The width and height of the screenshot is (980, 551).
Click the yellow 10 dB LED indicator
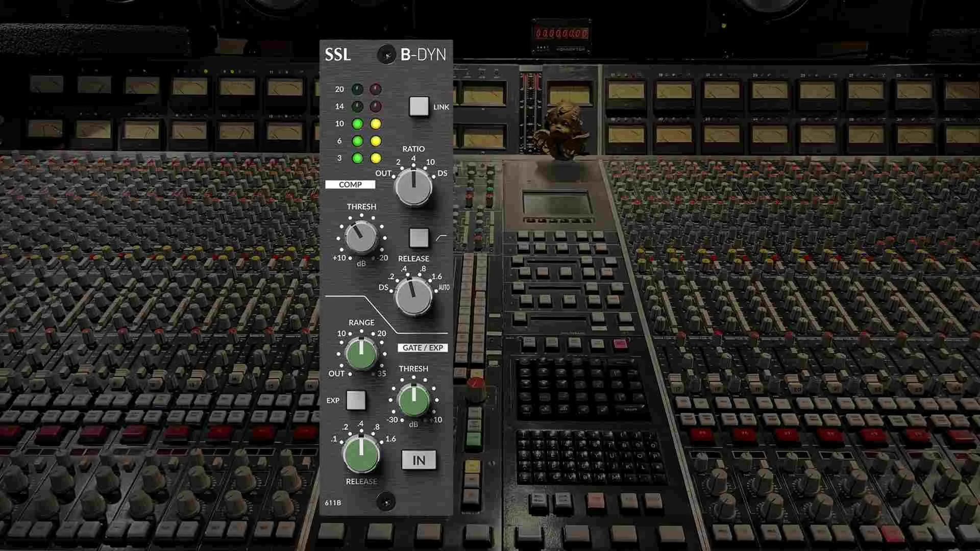tap(376, 123)
